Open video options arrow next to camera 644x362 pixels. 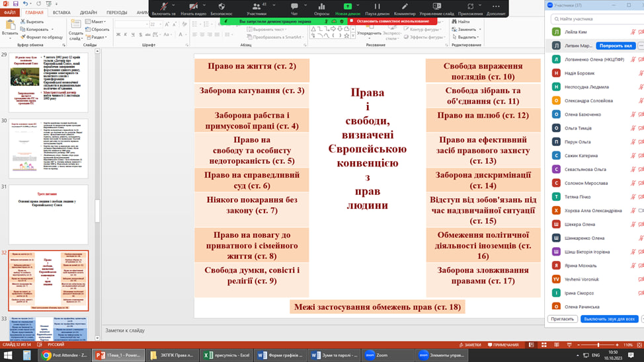pyautogui.click(x=203, y=5)
